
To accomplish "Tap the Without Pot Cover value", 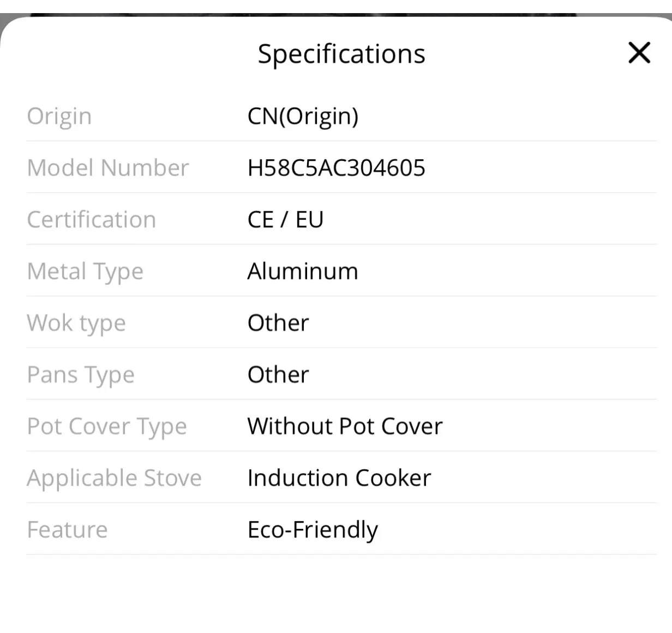I will tap(345, 426).
